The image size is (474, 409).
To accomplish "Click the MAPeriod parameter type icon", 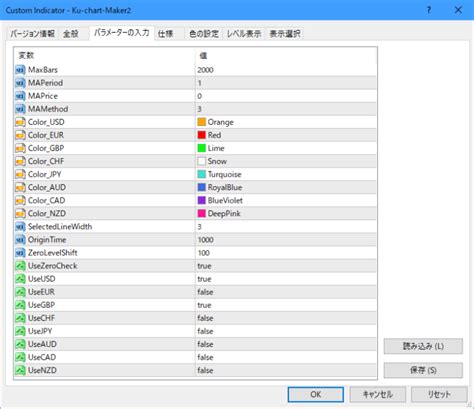I will pyautogui.click(x=20, y=83).
